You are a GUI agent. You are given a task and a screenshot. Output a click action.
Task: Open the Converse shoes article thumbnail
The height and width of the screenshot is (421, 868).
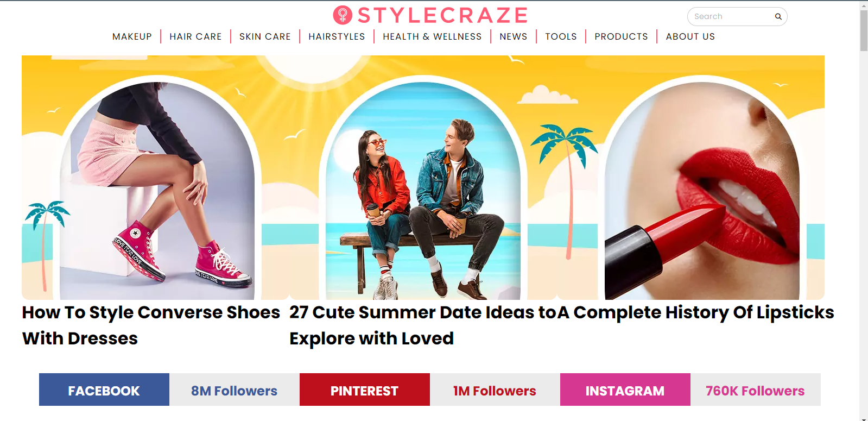(155, 178)
